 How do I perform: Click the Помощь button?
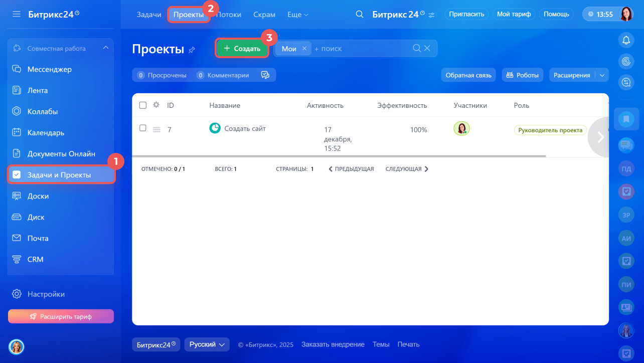557,14
